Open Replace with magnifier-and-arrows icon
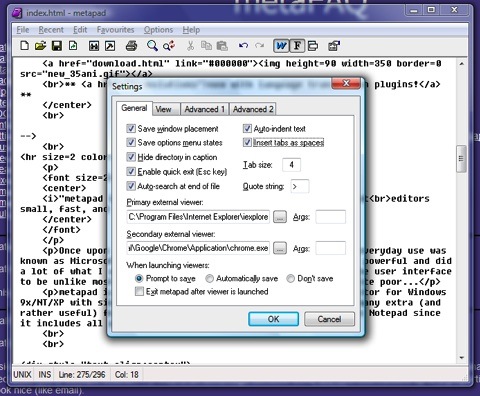This screenshot has width=480, height=396. (169, 46)
